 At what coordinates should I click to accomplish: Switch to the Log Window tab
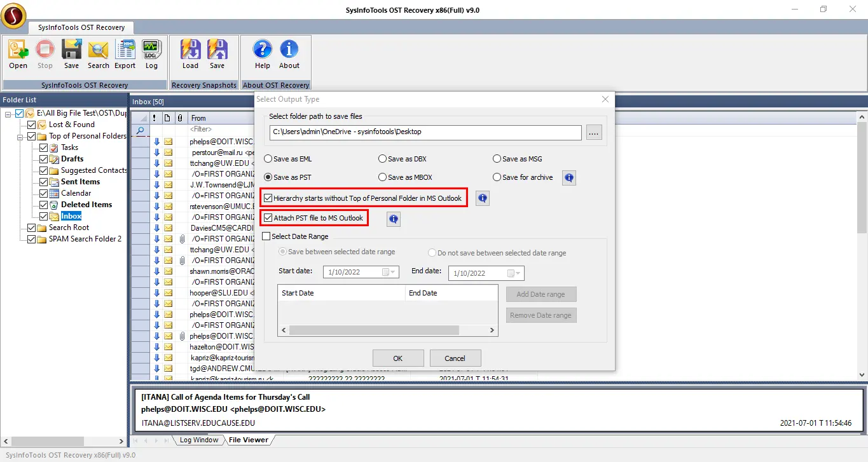[198, 440]
